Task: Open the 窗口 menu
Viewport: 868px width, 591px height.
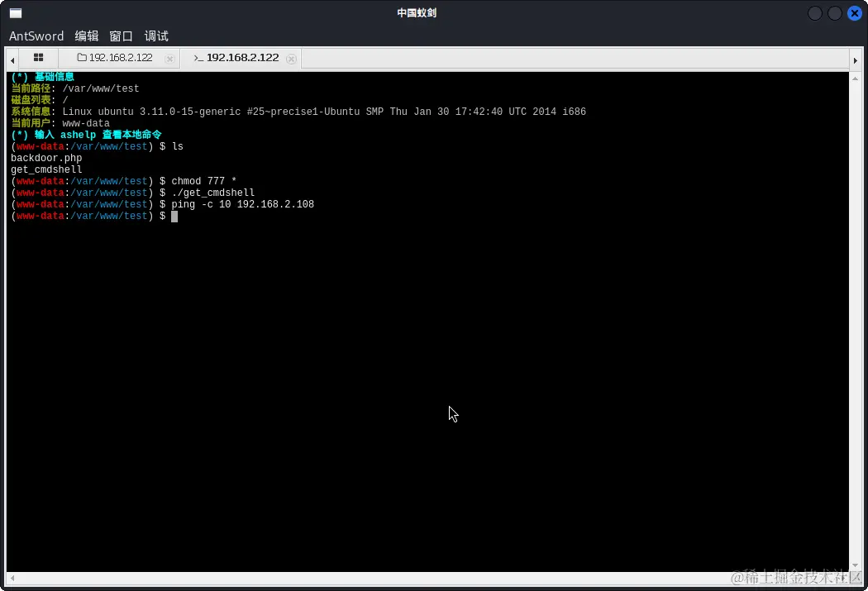Action: point(121,36)
